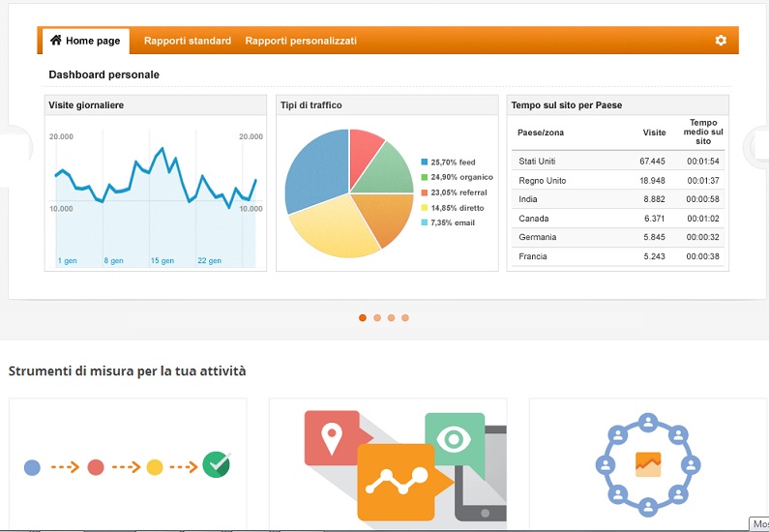Click the house icon in Home page tab

(56, 40)
